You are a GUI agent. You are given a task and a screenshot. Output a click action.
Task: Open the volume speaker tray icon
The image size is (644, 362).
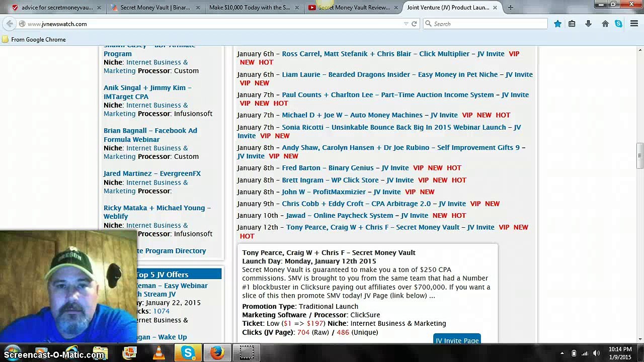[597, 353]
